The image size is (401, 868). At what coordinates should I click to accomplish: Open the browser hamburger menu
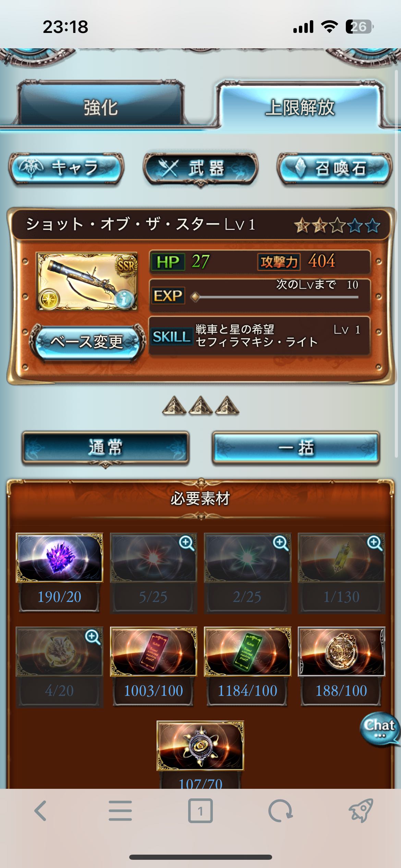pos(120,811)
